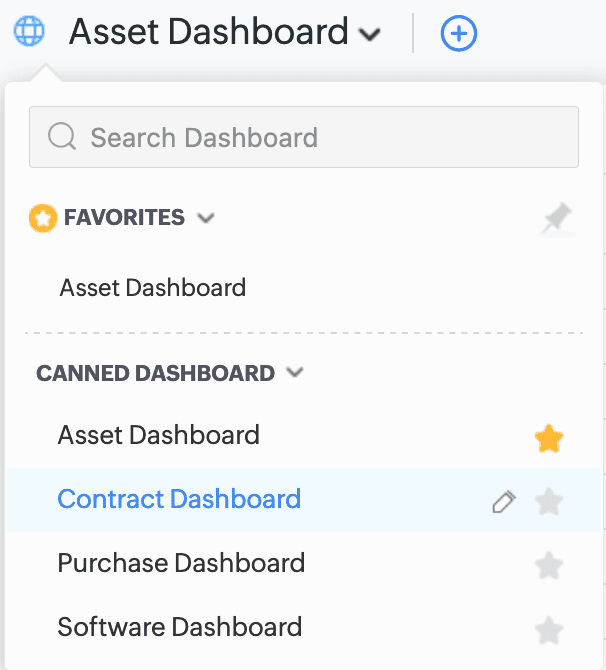Click the globe icon beside Asset Dashboard title
This screenshot has height=670, width=606.
point(29,32)
